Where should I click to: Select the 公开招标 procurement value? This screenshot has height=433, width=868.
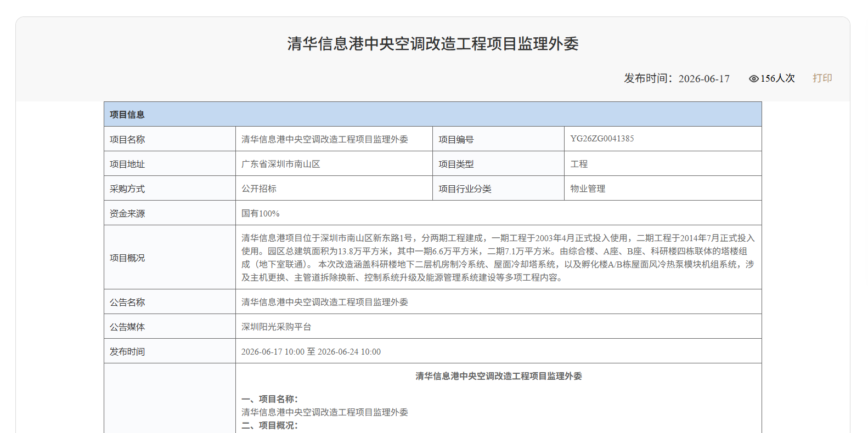[x=259, y=189]
